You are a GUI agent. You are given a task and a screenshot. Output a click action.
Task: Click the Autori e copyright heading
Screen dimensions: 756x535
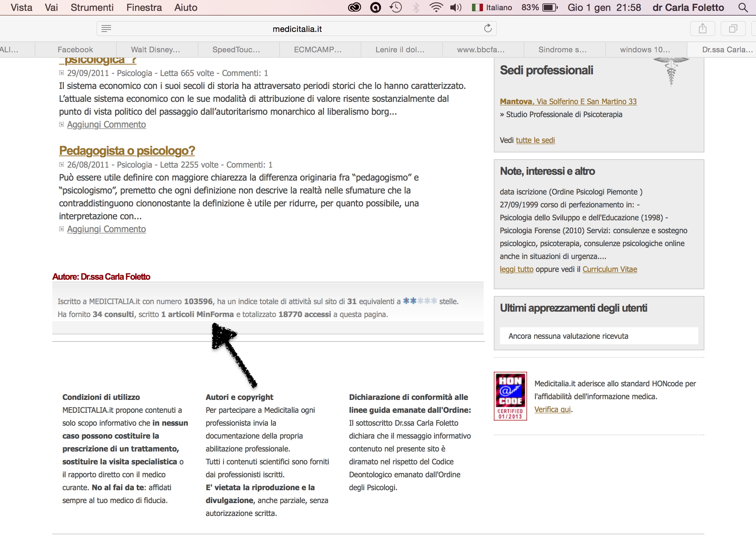[x=239, y=397]
